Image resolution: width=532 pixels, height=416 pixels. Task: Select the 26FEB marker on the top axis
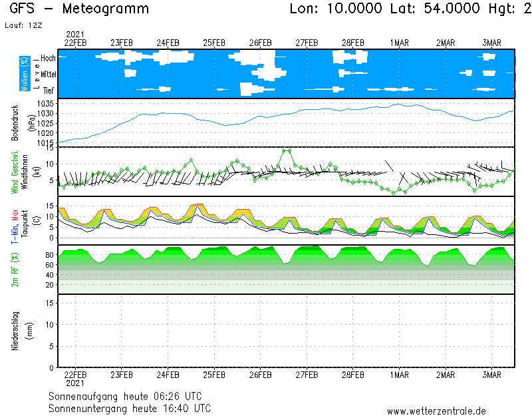tap(261, 43)
